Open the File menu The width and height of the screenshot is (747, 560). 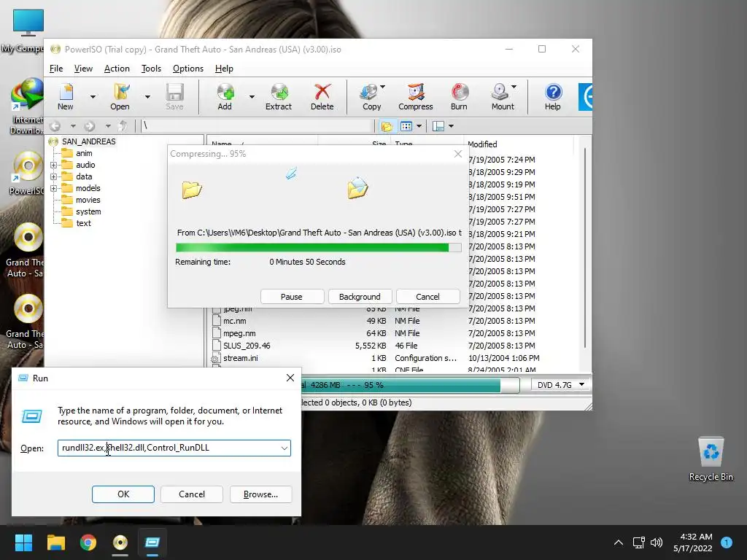point(56,69)
